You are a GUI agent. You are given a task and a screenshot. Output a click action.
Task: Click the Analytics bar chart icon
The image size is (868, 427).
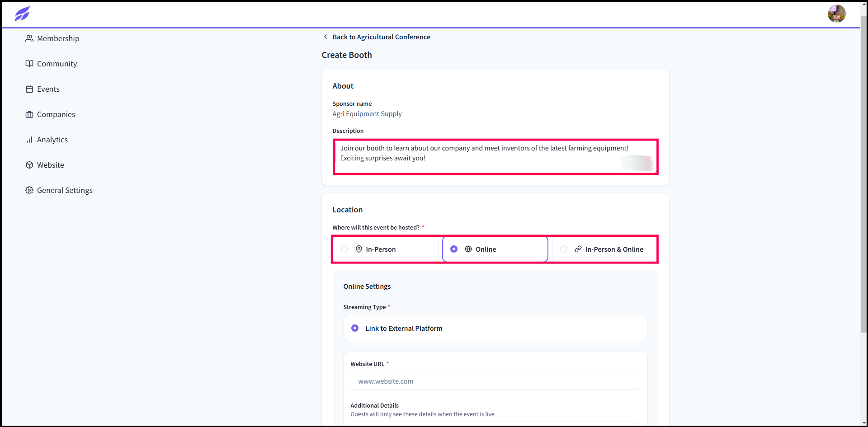tap(29, 140)
